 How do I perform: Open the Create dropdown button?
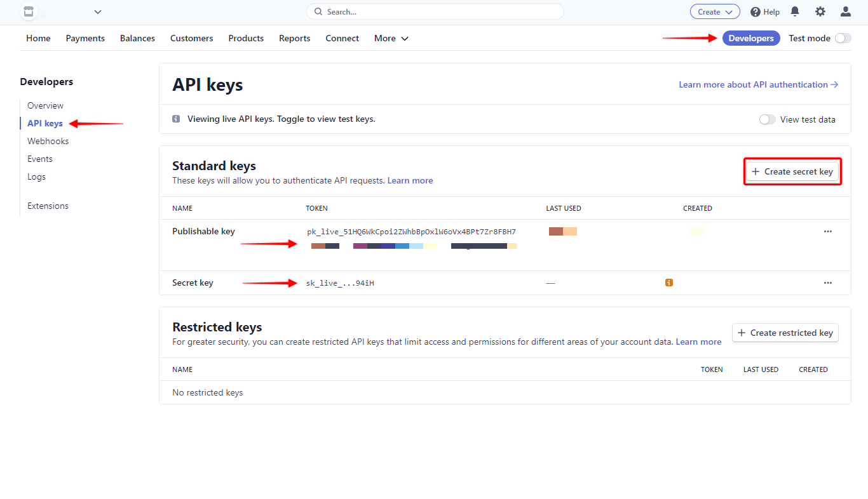click(x=715, y=11)
